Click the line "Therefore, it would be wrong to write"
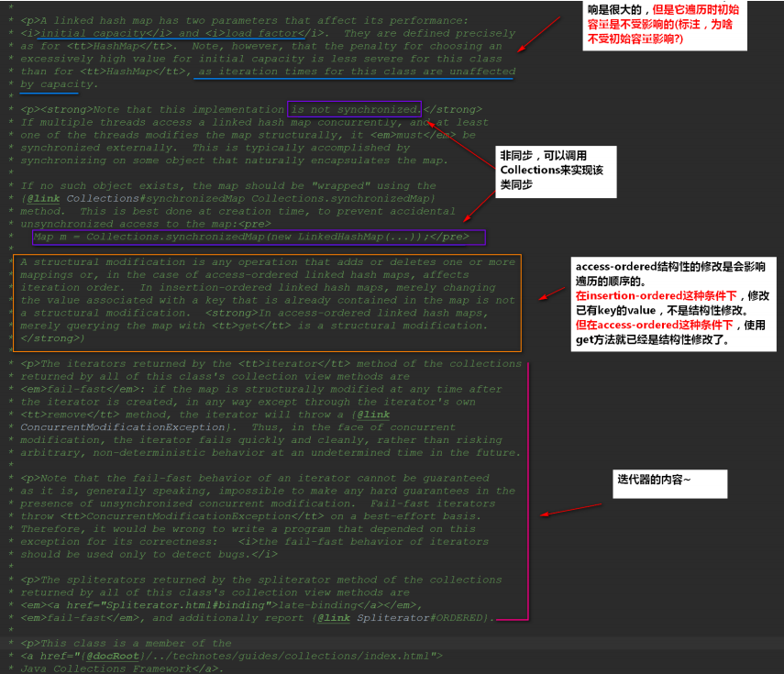Screen dimensions: 784x674 (x=248, y=529)
